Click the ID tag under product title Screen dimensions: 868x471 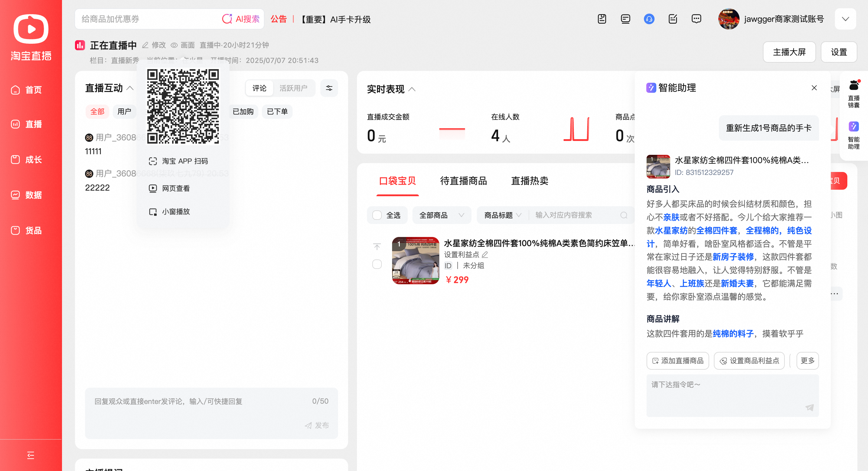(448, 266)
